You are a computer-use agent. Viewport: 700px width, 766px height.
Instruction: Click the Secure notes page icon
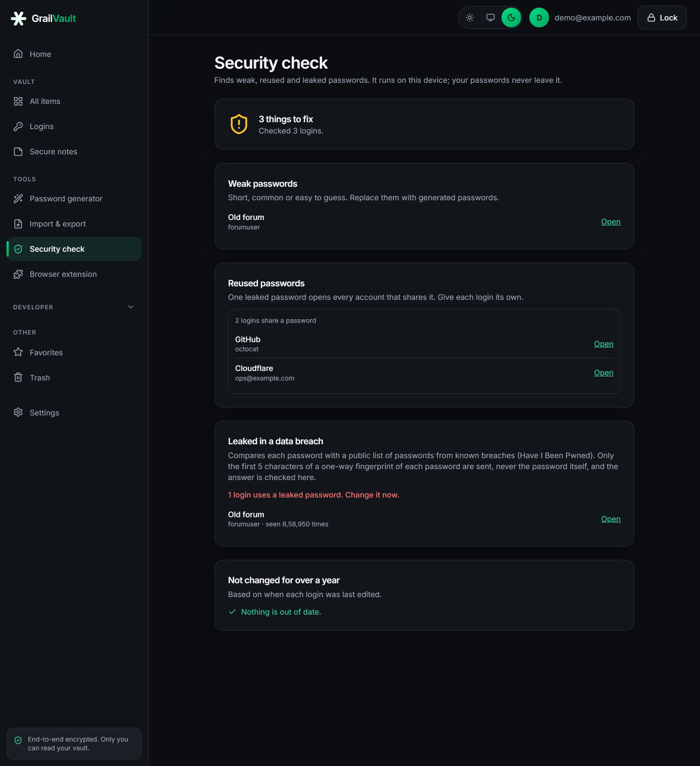[x=18, y=152]
